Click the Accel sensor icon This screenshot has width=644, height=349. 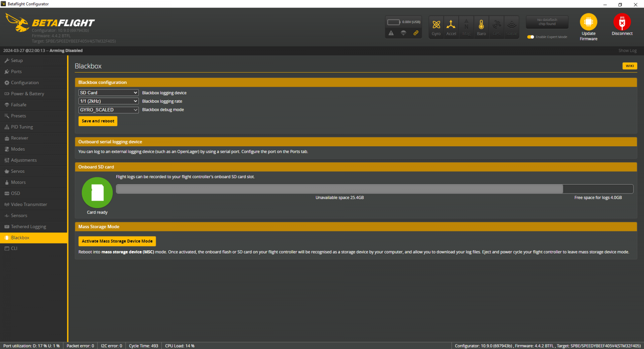pos(451,25)
